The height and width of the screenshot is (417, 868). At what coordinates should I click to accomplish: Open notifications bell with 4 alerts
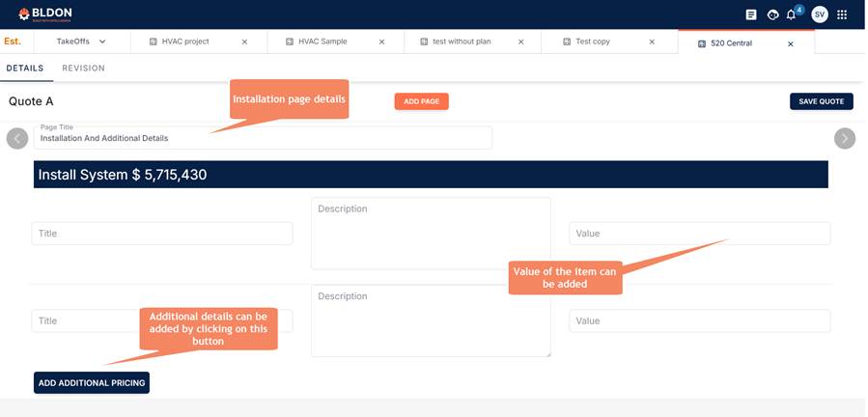pos(792,14)
